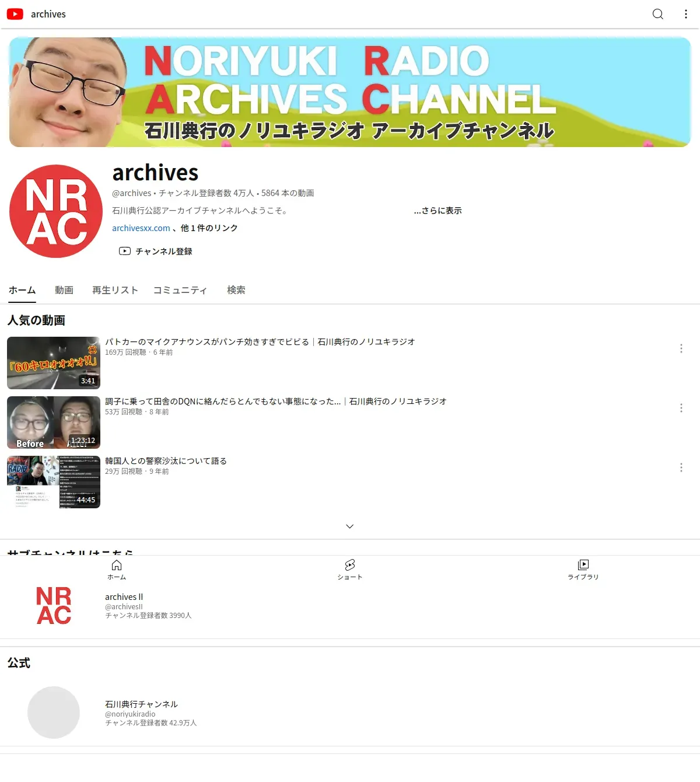Click the 人気の動画 section heading
Viewport: 700px width, 782px height.
click(x=36, y=320)
